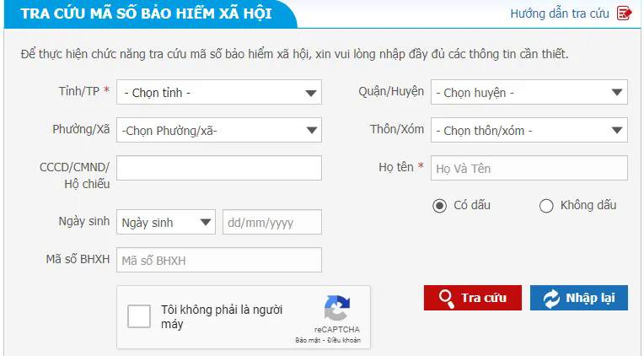The width and height of the screenshot is (644, 356).
Task: Click the reCAPTCHA logo icon
Action: (x=337, y=308)
